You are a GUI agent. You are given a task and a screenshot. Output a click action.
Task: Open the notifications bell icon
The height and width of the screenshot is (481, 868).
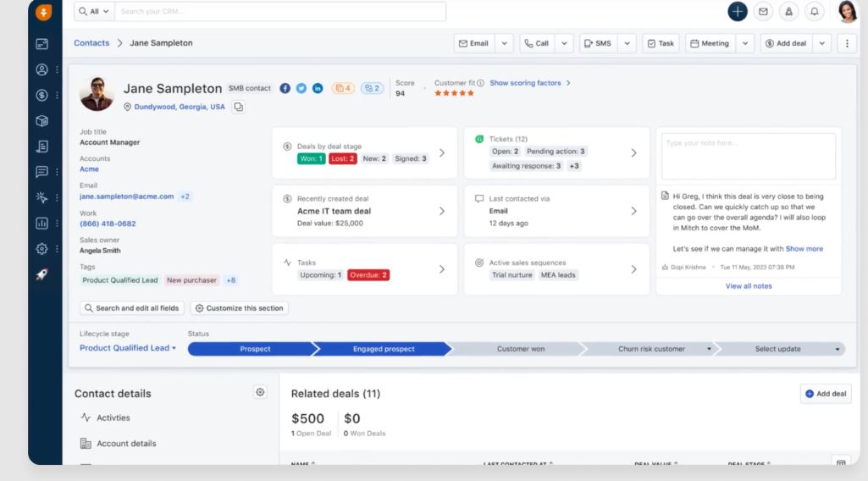815,11
